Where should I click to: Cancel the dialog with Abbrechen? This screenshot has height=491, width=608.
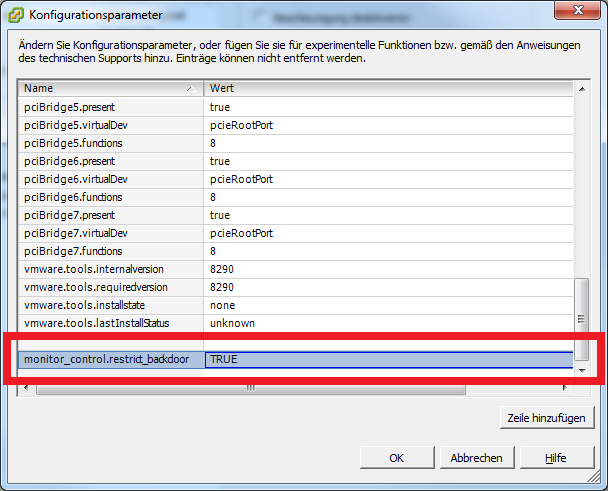click(476, 457)
